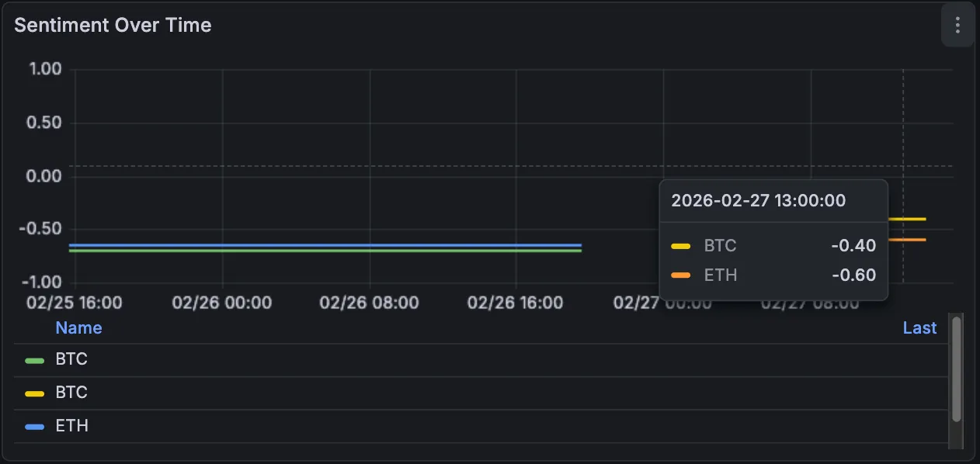This screenshot has height=464, width=980.
Task: Click the legend vertical scrollbar thumb
Action: pyautogui.click(x=957, y=369)
